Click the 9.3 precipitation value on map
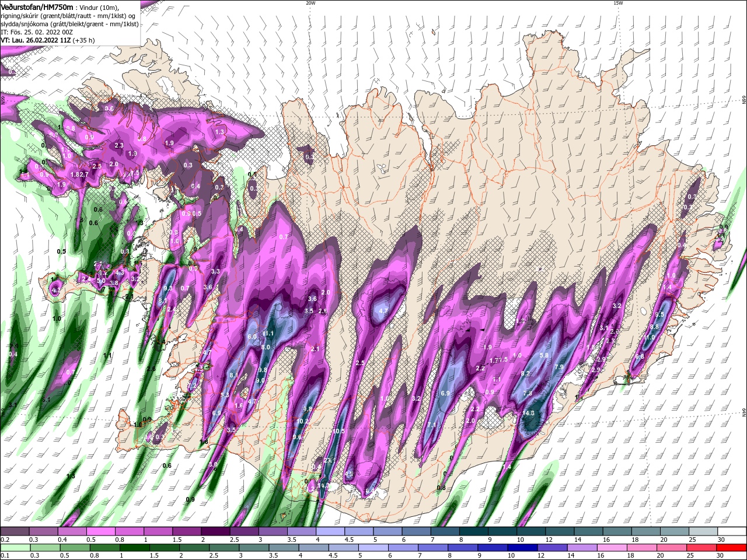 pos(168,288)
